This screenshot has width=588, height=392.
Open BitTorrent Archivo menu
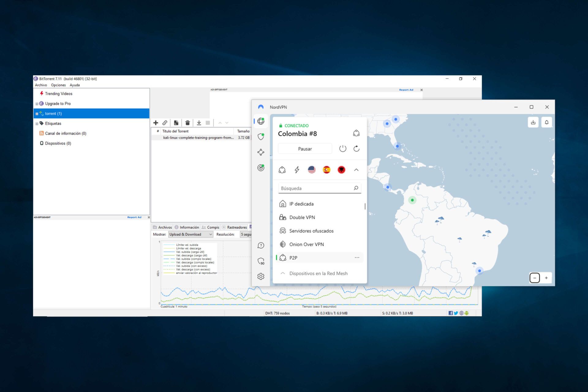(40, 85)
